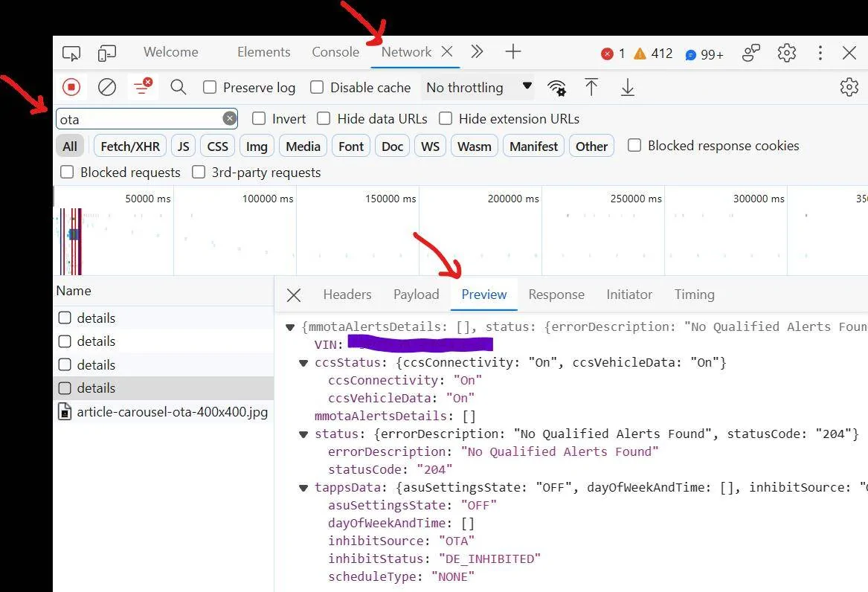The width and height of the screenshot is (868, 592).
Task: Check 3rd-party requests option
Action: pos(198,172)
